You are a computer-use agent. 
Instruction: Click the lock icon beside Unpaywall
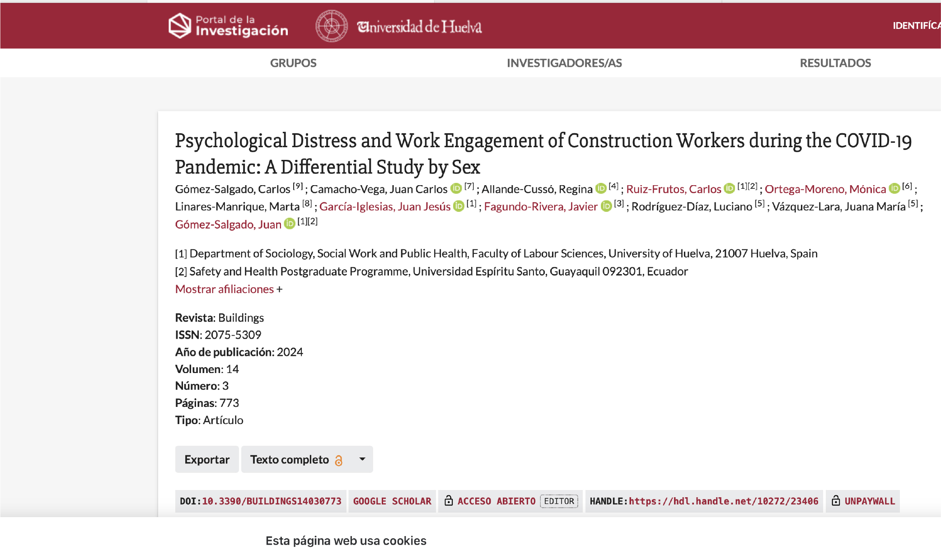click(836, 500)
